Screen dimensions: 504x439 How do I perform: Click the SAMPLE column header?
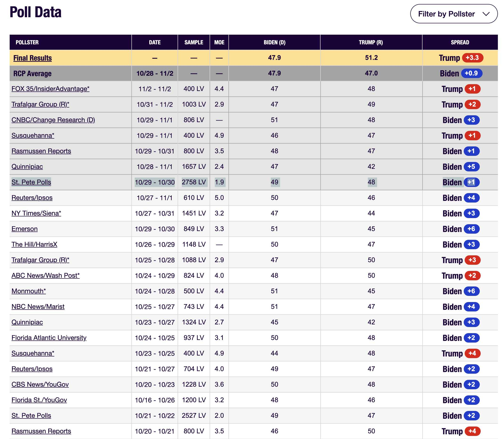(194, 42)
